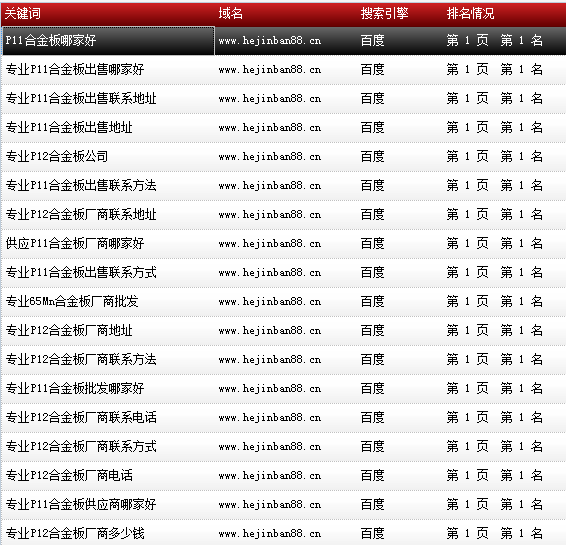Select the row 专业65Mn合金板厂商批发
The image size is (566, 545).
[284, 302]
